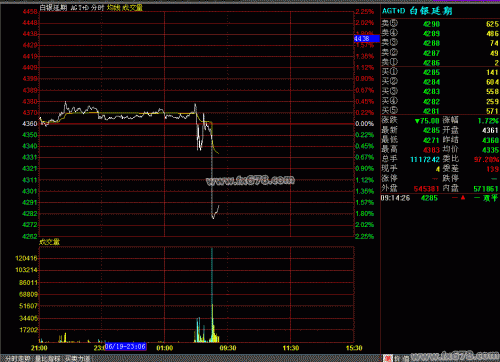Click the tallest volume spike bar
The image size is (500, 362).
(212, 295)
